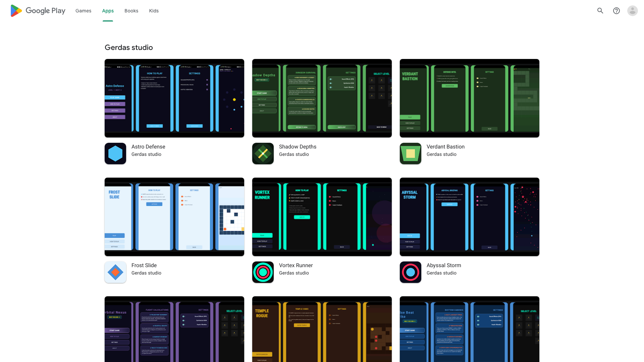The image size is (644, 362).
Task: Open the account profile avatar
Action: coord(633,11)
